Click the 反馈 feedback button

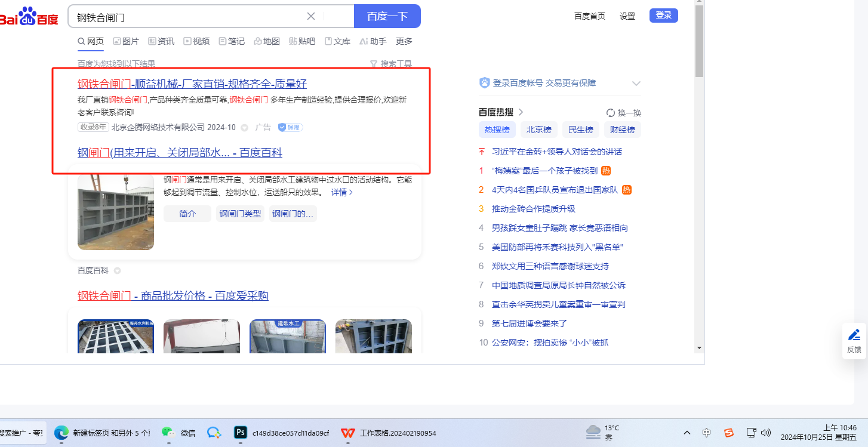(854, 340)
